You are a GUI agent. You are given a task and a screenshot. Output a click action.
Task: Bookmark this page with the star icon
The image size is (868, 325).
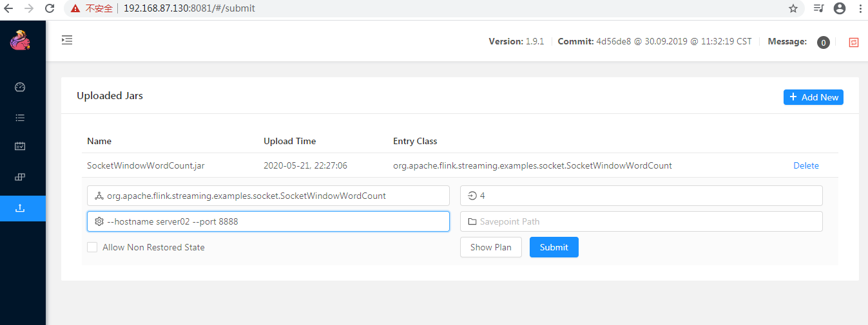793,9
